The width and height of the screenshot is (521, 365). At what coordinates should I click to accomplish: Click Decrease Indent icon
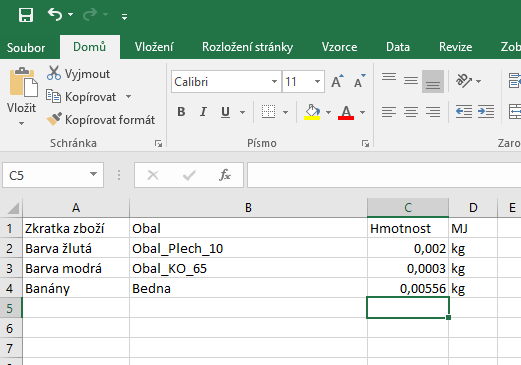click(x=464, y=112)
